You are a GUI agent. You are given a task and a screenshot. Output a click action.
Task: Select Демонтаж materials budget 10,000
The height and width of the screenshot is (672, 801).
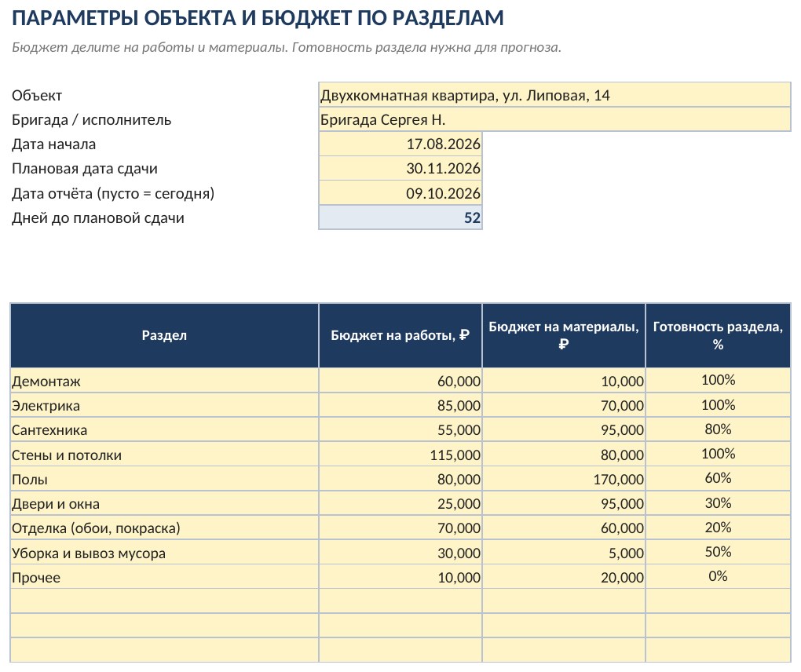564,381
